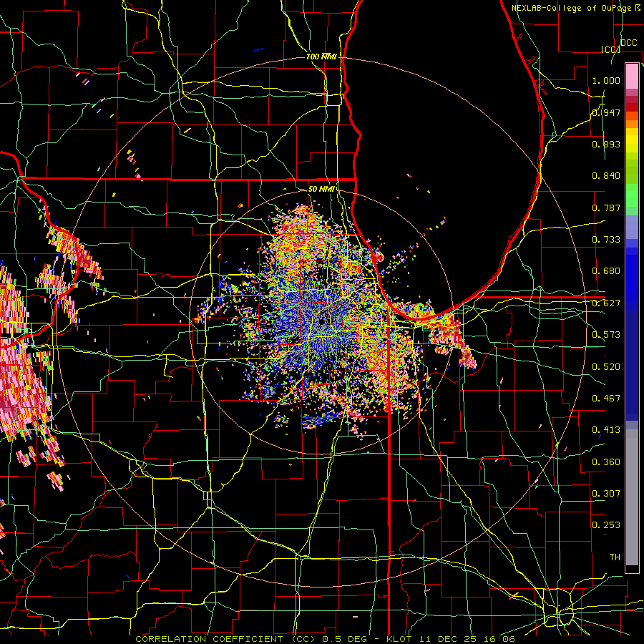
Task: Click the "[CC]" units label
Action: coord(610,49)
